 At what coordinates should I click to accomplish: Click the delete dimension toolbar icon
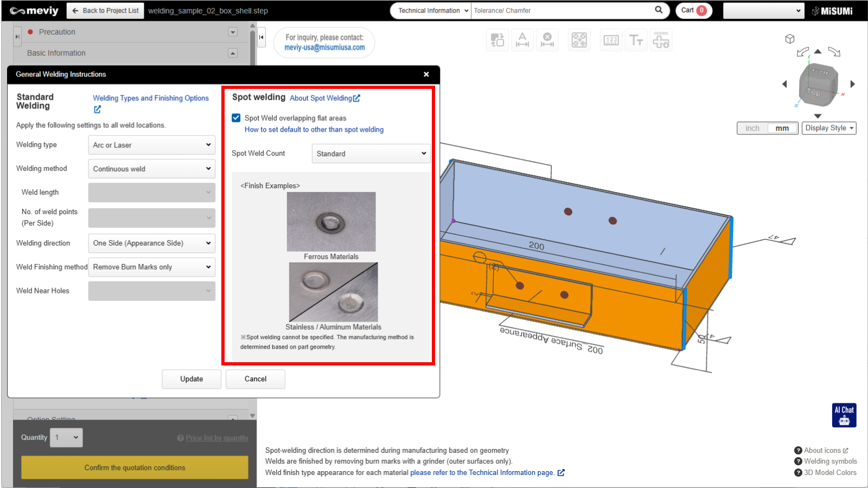point(547,41)
